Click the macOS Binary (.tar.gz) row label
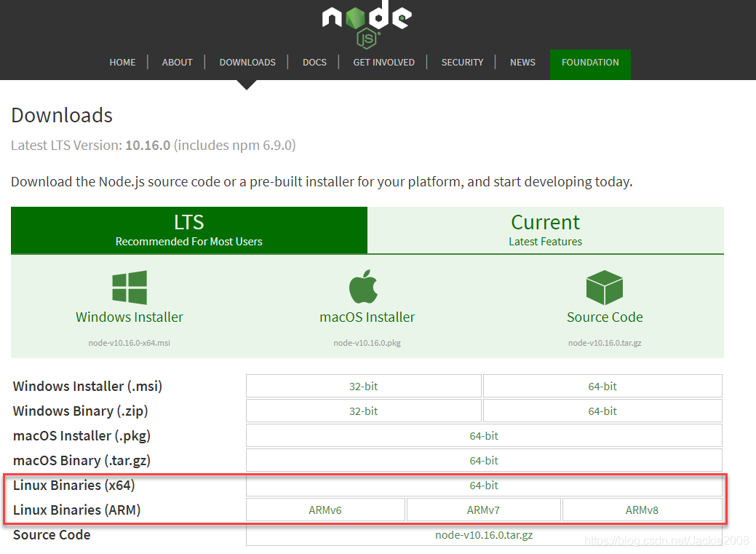 pyautogui.click(x=82, y=461)
